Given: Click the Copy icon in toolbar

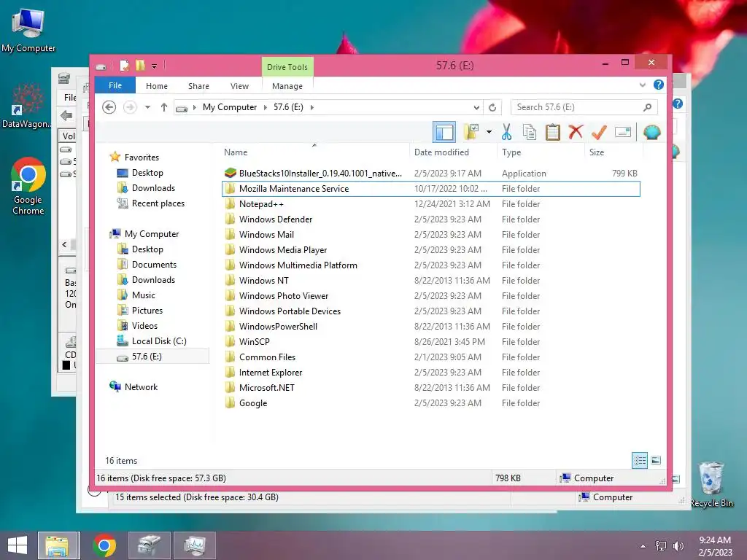Looking at the screenshot, I should pyautogui.click(x=530, y=132).
